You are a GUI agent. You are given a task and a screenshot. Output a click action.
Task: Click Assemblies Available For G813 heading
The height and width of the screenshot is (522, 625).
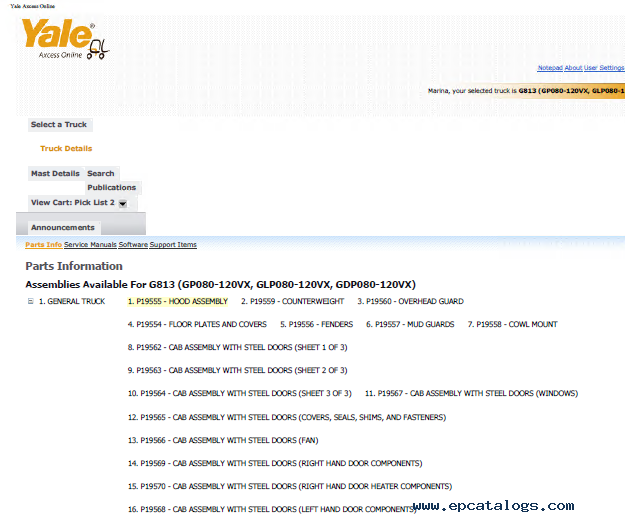pos(220,285)
